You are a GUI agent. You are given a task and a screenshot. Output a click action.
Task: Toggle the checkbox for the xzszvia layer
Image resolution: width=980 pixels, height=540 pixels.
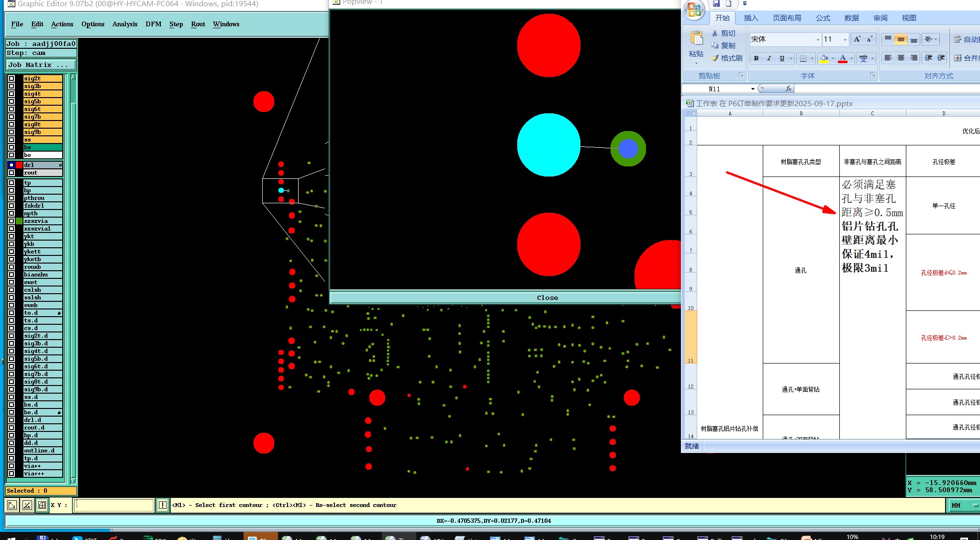[11, 221]
